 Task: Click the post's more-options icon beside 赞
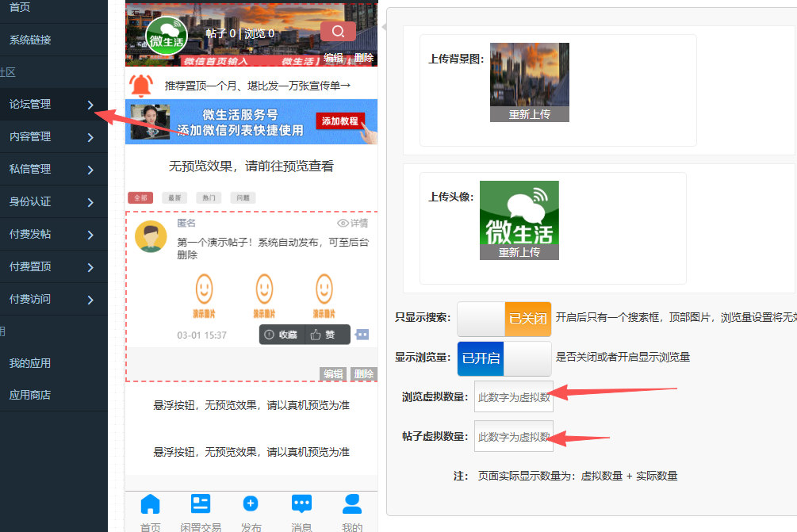click(x=362, y=335)
